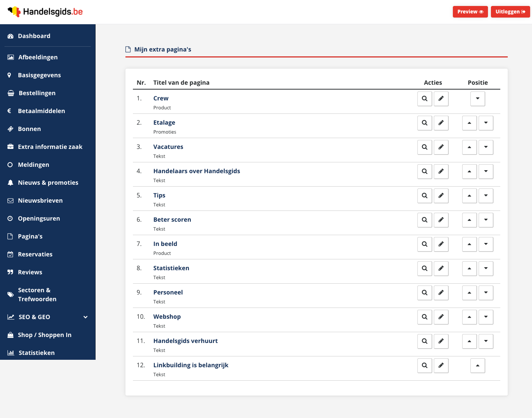Go to Reviews section
Viewport: 532px width, 418px height.
pyautogui.click(x=48, y=272)
